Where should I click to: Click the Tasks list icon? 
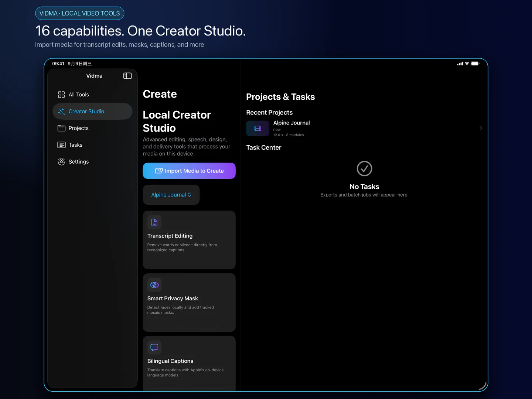[61, 145]
